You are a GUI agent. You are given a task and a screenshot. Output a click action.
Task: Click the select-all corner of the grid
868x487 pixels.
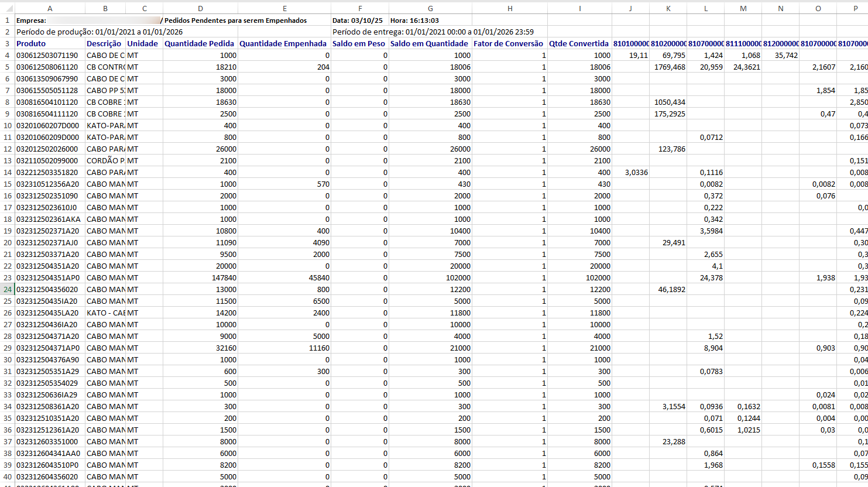[7, 8]
